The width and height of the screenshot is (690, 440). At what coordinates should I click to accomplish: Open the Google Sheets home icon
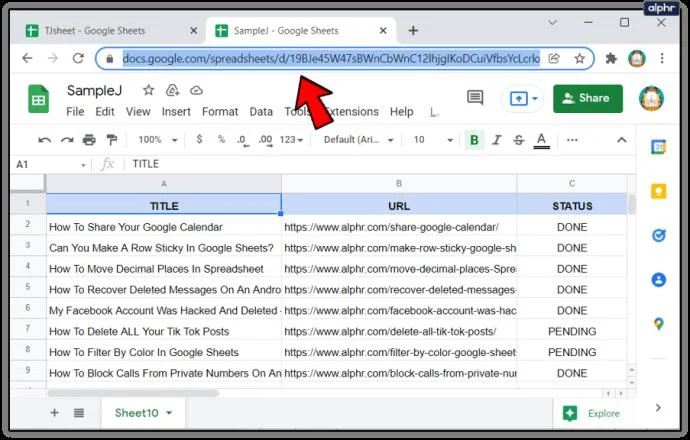[39, 99]
